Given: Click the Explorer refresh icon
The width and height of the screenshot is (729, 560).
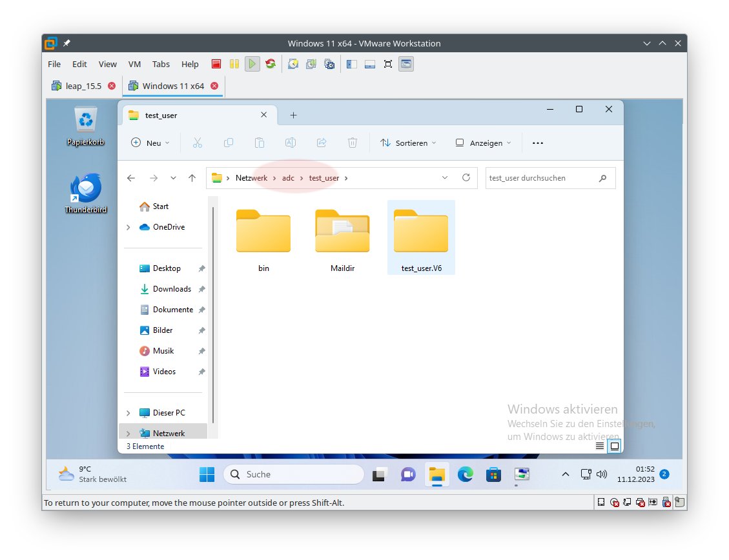Looking at the screenshot, I should [466, 178].
